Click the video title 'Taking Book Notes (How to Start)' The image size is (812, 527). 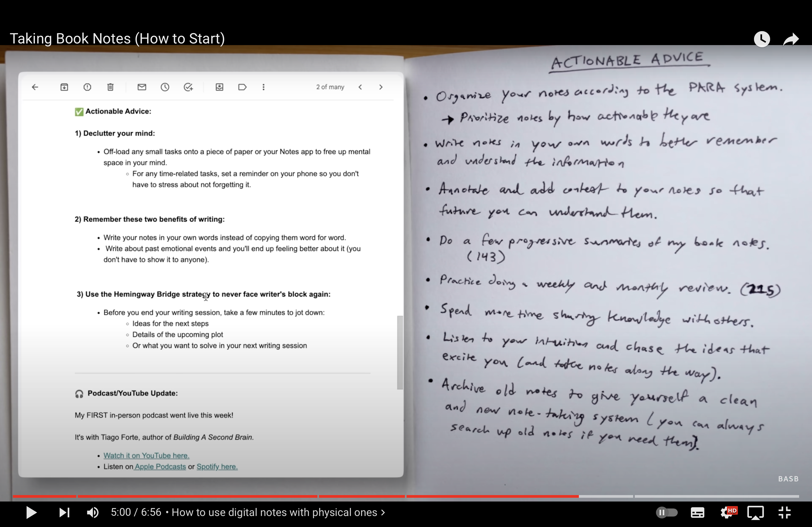tap(117, 39)
